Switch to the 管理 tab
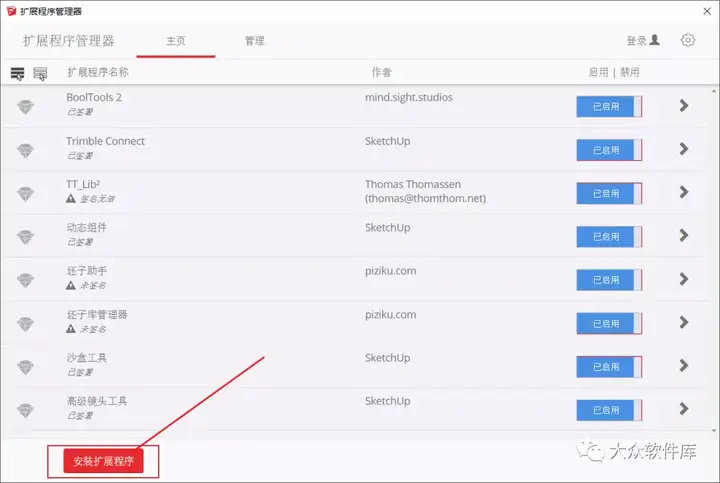Viewport: 720px width, 483px height. [254, 41]
